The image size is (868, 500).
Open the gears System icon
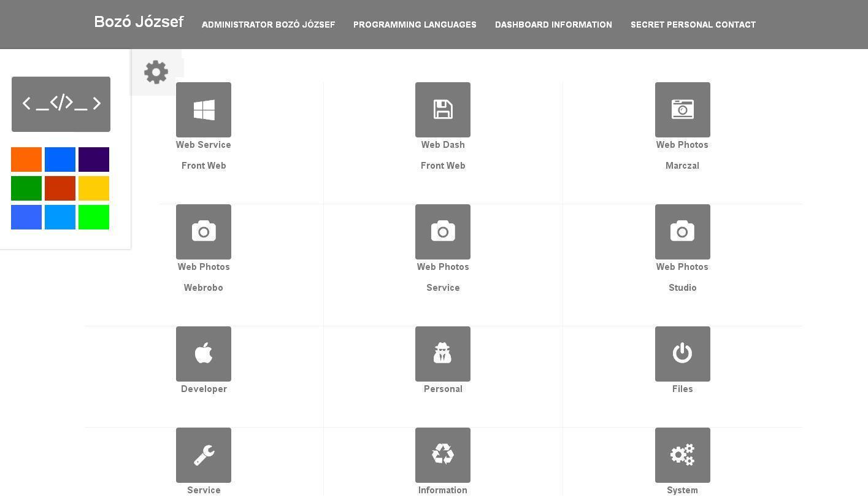click(683, 455)
